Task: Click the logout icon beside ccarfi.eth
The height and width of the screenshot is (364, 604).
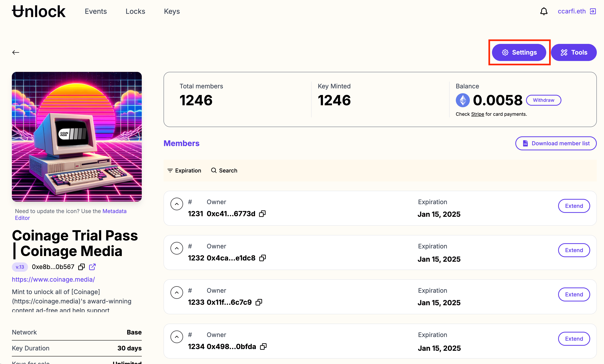Action: (593, 11)
